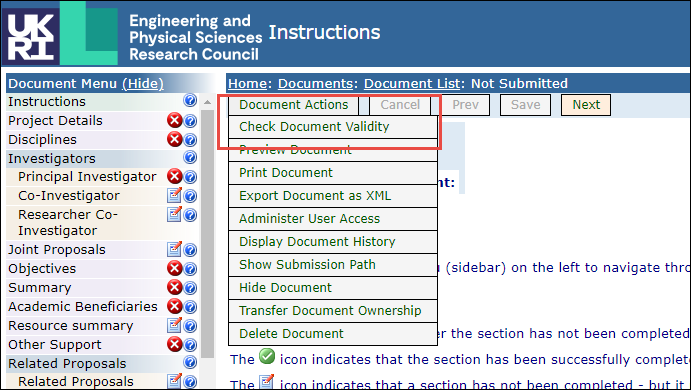
Task: Open Researcher Co-Investigator section
Action: coord(68,222)
